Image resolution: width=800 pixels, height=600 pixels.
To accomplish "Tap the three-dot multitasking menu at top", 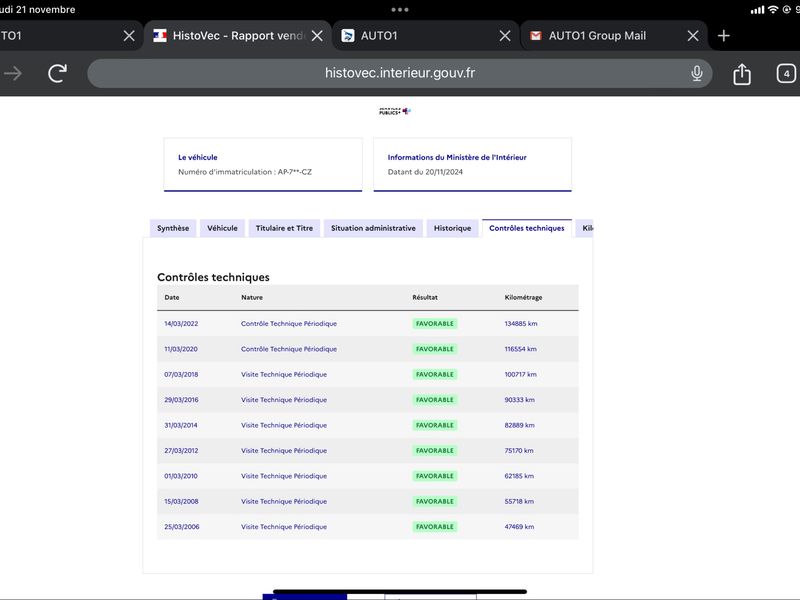I will point(399,9).
